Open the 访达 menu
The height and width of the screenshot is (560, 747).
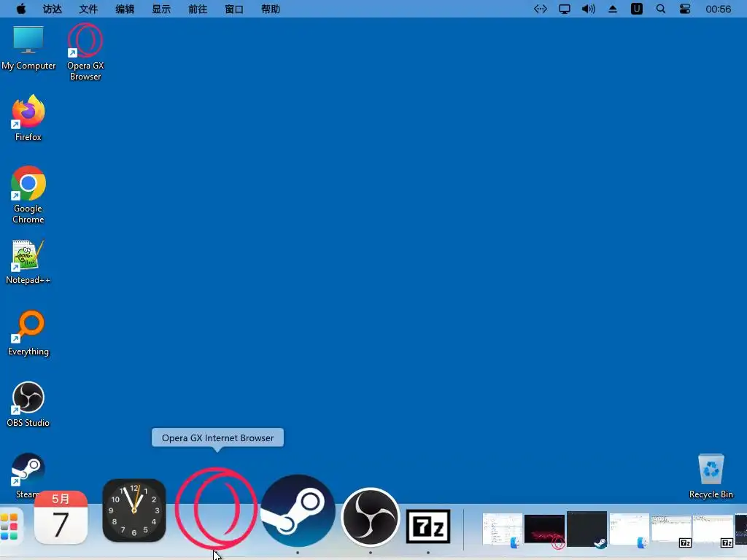53,9
